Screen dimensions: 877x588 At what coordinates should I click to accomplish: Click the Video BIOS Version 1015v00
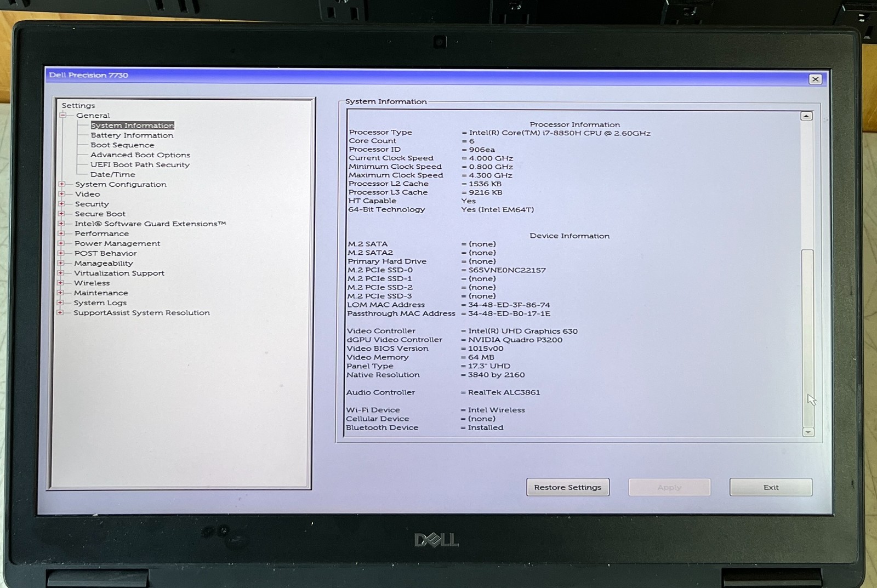pos(486,349)
